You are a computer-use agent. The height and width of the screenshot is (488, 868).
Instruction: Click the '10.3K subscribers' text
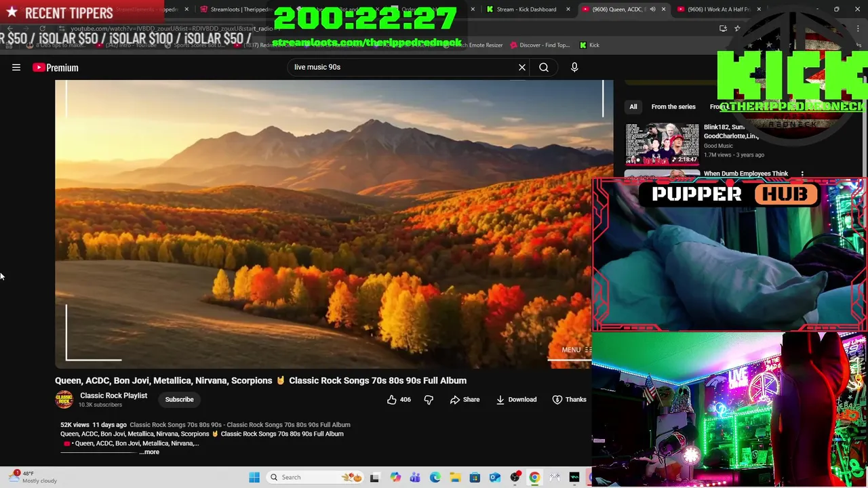(100, 405)
